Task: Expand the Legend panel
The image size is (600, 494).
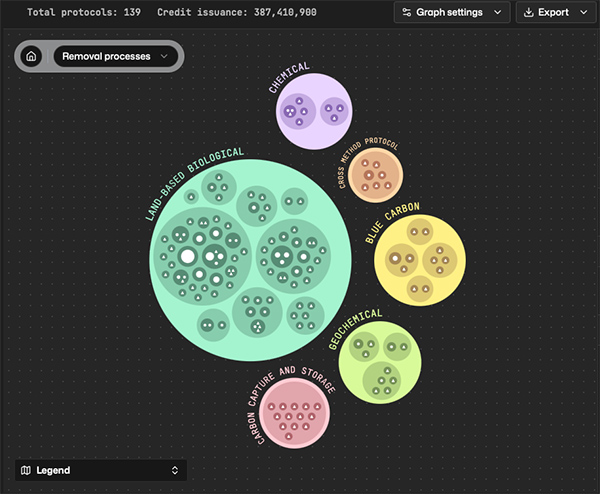Action: tap(100, 470)
